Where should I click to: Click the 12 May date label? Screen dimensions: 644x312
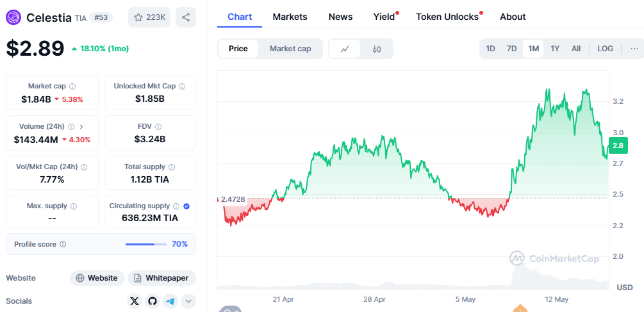point(556,299)
